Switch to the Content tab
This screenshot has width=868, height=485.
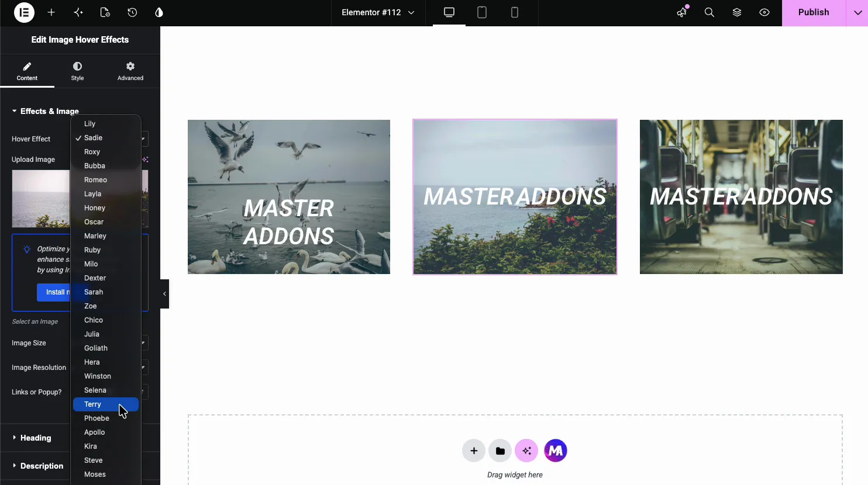27,71
